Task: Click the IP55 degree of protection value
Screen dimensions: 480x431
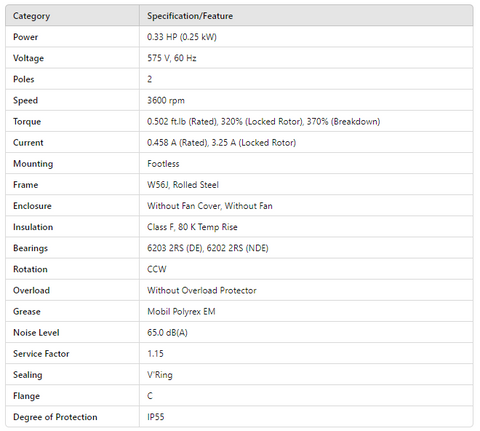Action: click(156, 417)
